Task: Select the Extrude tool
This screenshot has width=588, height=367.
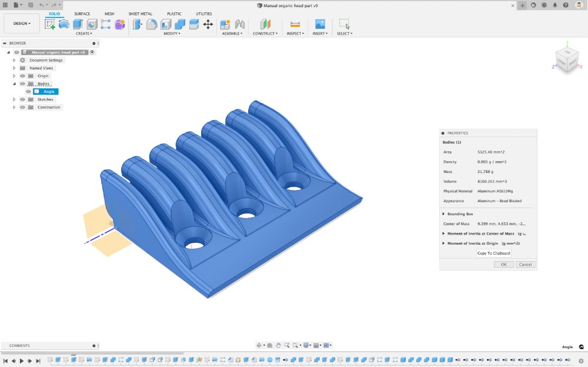Action: tap(78, 24)
